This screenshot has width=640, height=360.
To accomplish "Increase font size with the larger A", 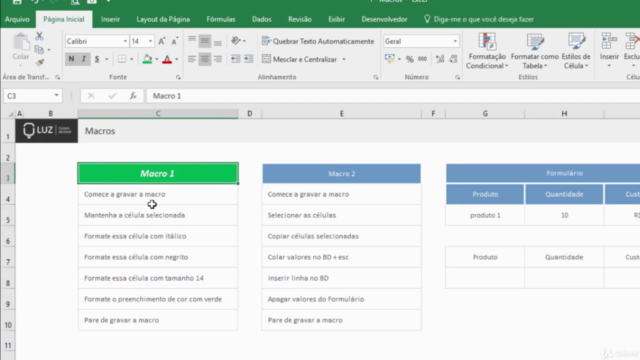I will coord(162,41).
